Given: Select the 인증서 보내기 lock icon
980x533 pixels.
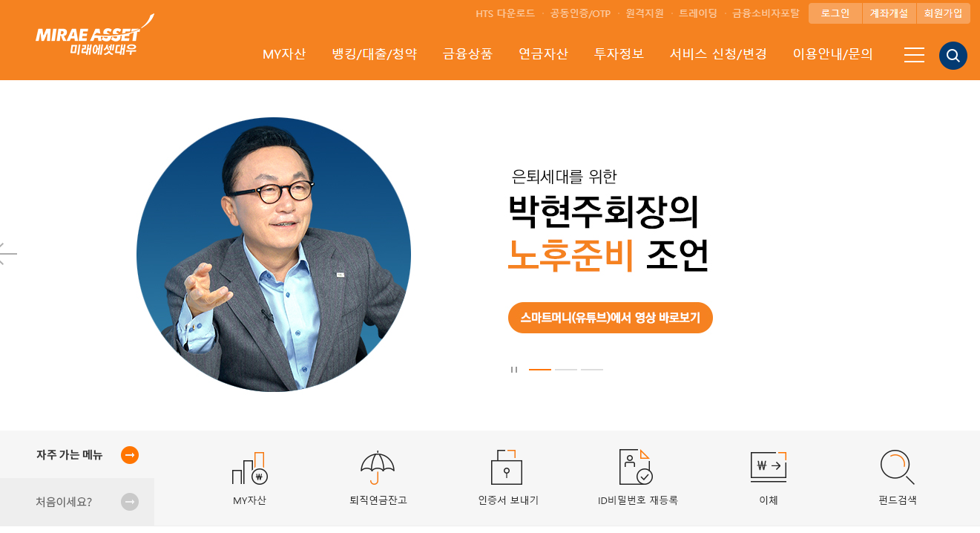Looking at the screenshot, I should (x=507, y=468).
